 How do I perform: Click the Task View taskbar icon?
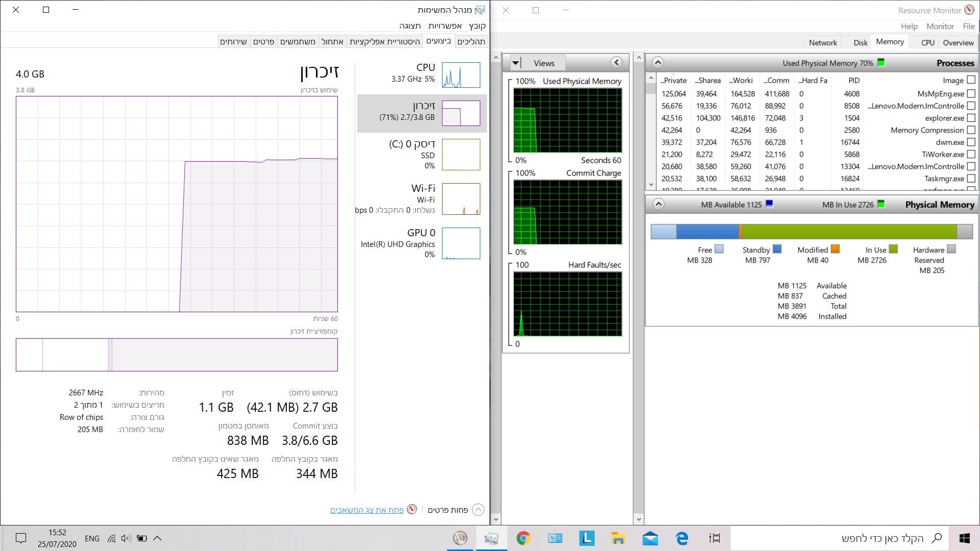pyautogui.click(x=715, y=538)
